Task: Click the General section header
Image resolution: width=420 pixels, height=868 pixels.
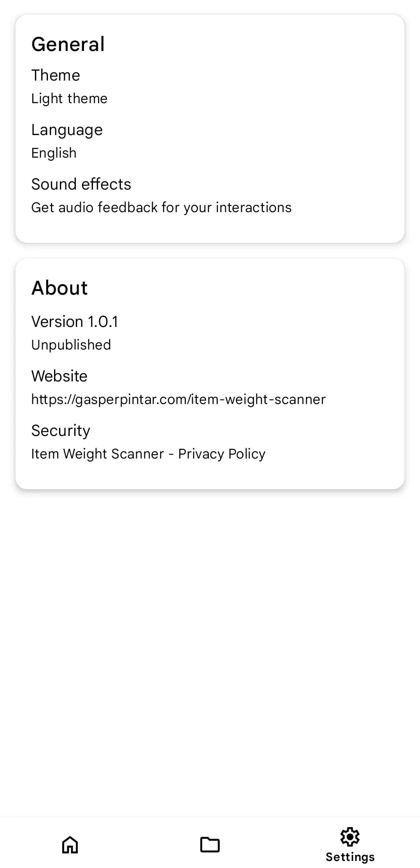Action: 68,44
